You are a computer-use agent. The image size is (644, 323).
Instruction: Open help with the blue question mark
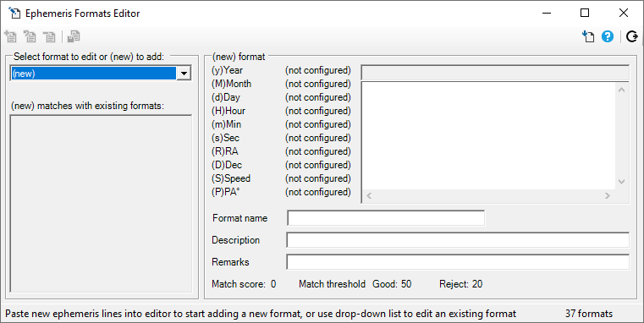click(608, 36)
